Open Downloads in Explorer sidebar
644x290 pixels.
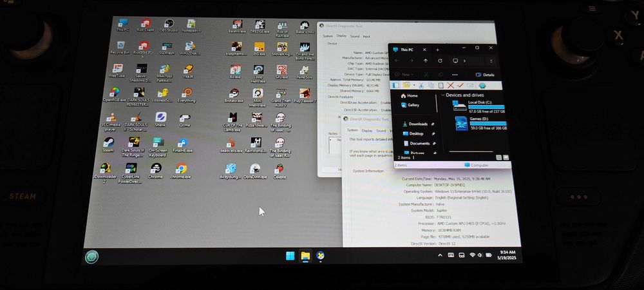point(415,124)
